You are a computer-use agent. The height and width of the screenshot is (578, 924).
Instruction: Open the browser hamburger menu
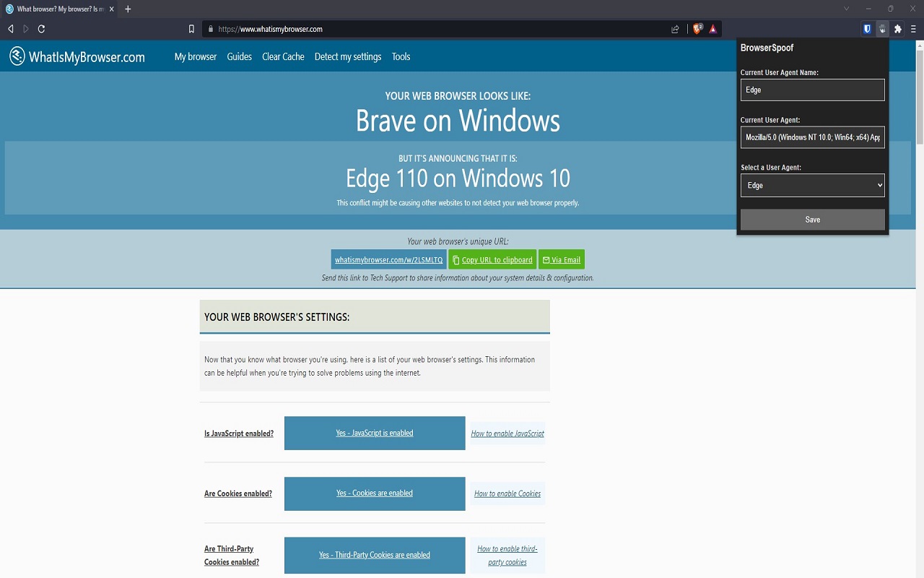click(x=912, y=29)
